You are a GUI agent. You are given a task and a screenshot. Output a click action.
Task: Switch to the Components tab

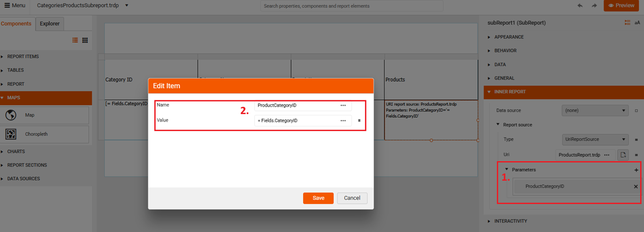click(16, 23)
